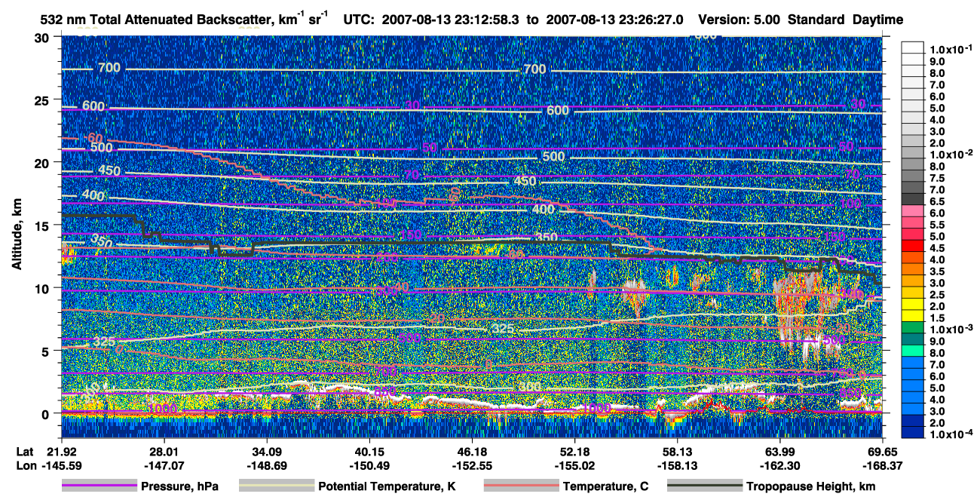Click the magenta Pressure legend line sample
The width and height of the screenshot is (980, 503).
click(100, 486)
